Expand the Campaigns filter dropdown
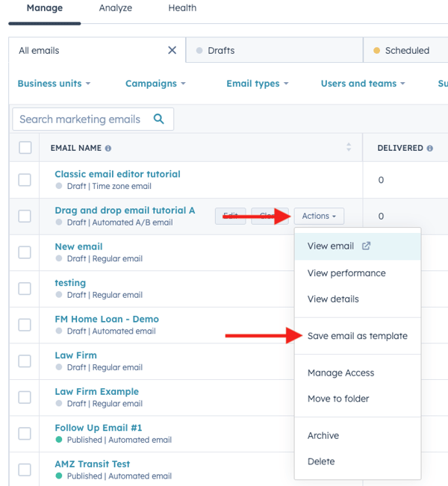This screenshot has width=448, height=486. tap(155, 84)
